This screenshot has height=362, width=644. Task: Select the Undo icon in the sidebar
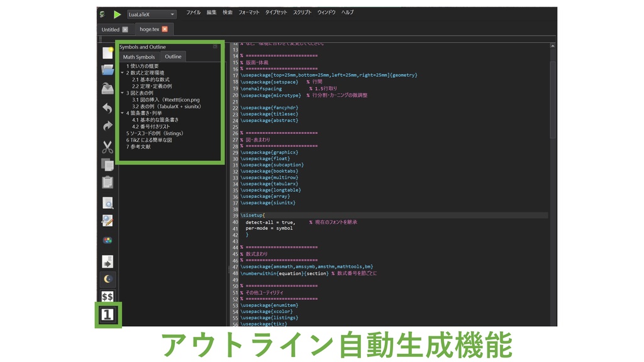click(x=107, y=109)
